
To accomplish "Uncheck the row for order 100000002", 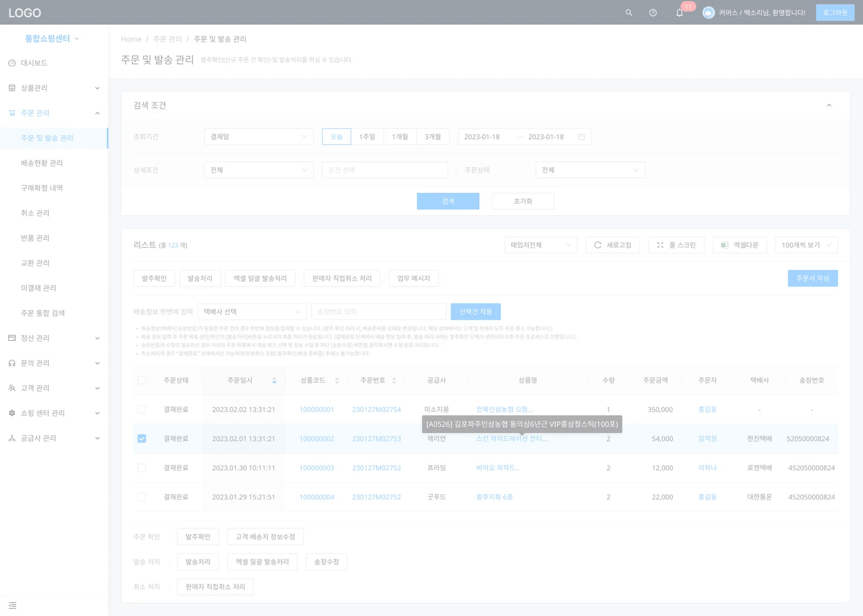I will tap(142, 439).
